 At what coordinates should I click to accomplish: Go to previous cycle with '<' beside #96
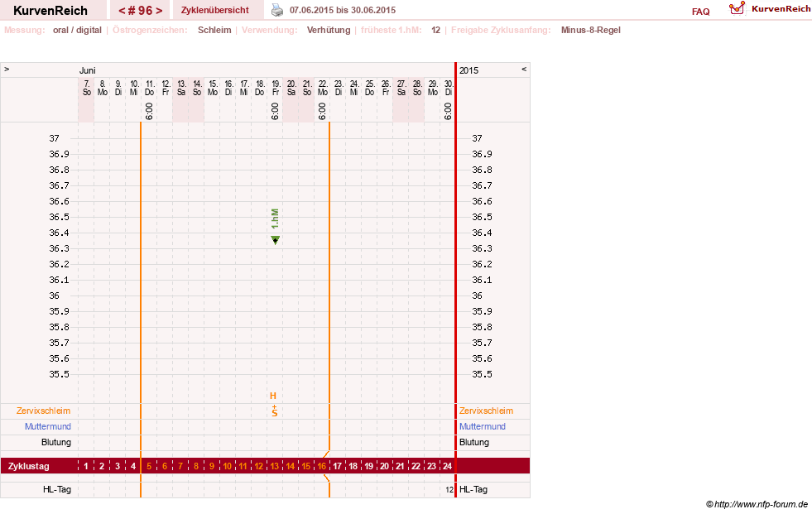pos(122,11)
